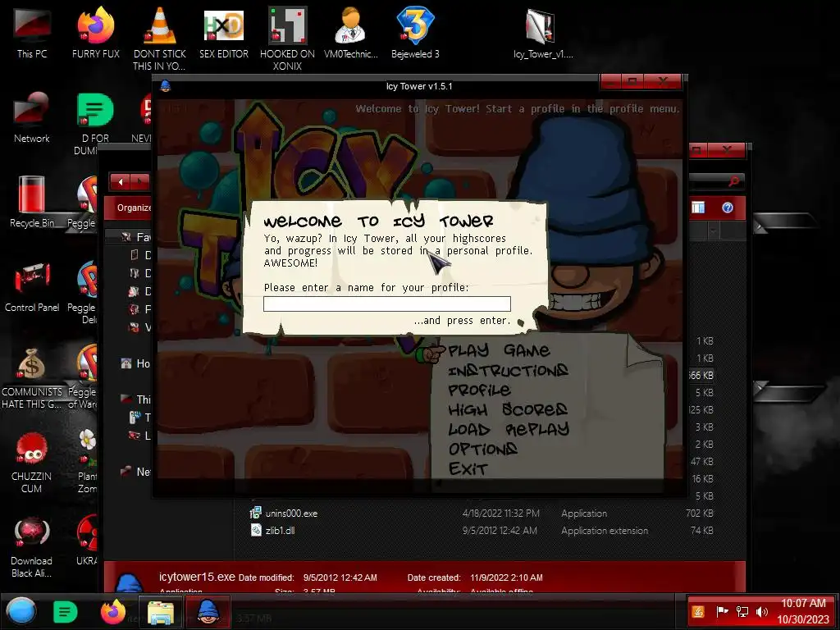Image resolution: width=840 pixels, height=630 pixels.
Task: Switch to File Explorer on the taskbar
Action: click(161, 612)
